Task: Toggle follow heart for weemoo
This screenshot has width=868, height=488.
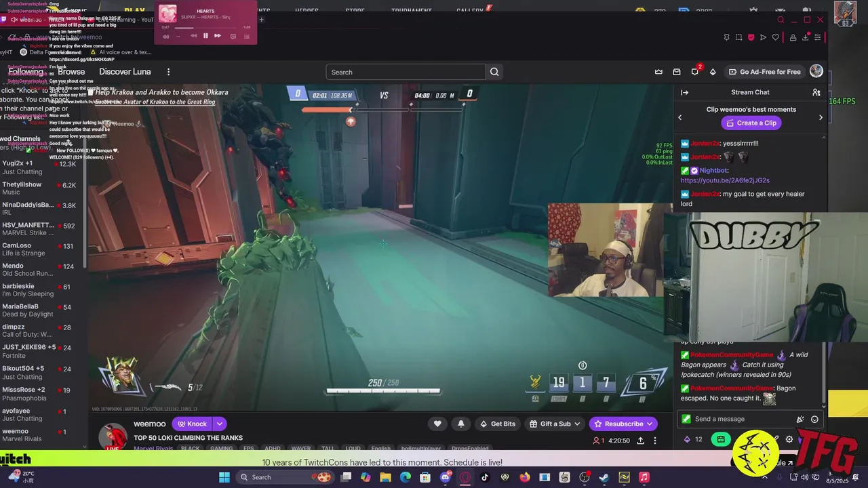Action: coord(437,424)
